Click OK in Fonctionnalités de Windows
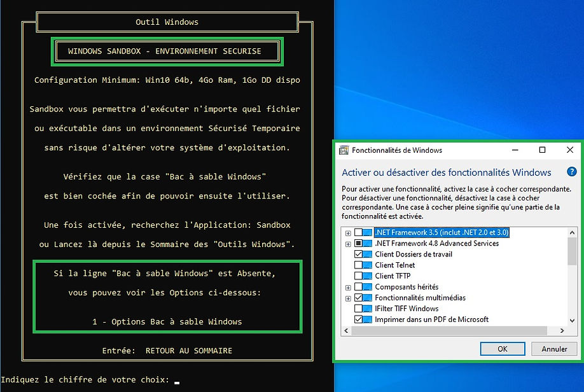The image size is (584, 392). click(503, 349)
